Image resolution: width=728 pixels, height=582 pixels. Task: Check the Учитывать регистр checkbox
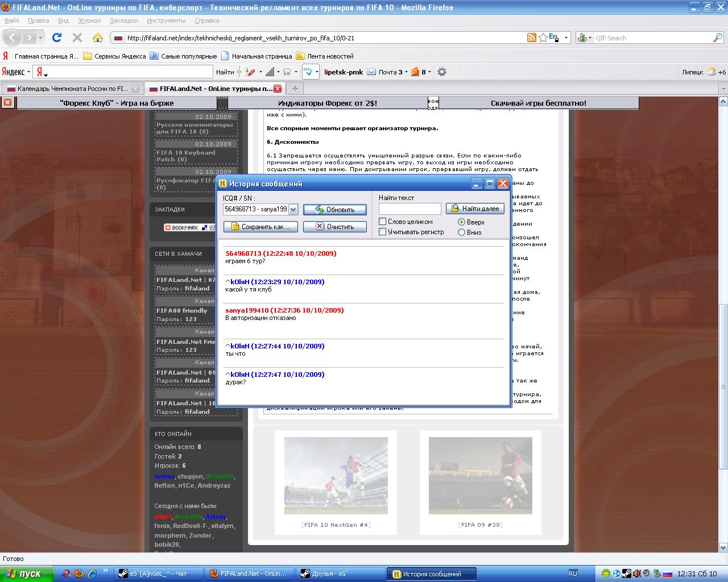(383, 232)
